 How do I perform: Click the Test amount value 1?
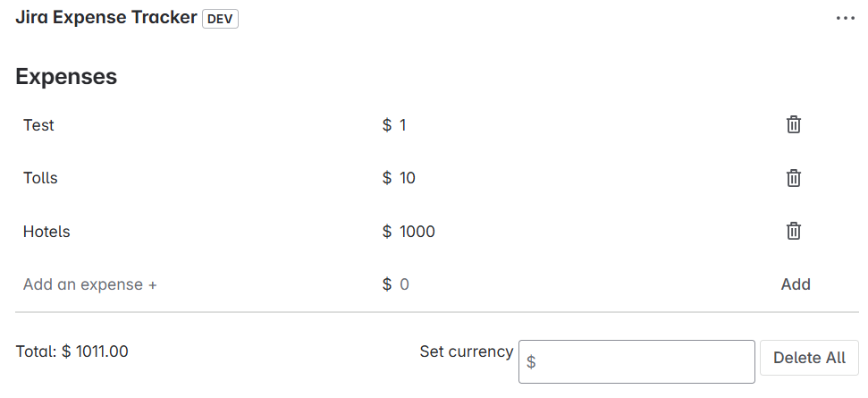(403, 125)
